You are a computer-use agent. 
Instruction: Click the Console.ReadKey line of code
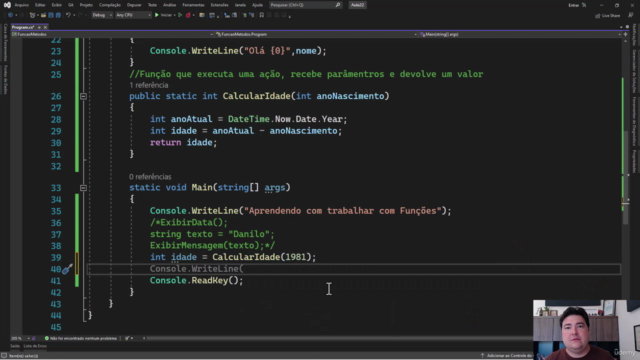click(x=196, y=280)
